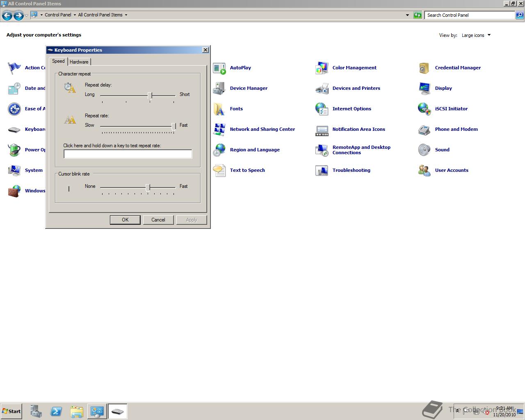Click OK in Keyboard Properties

(x=125, y=220)
